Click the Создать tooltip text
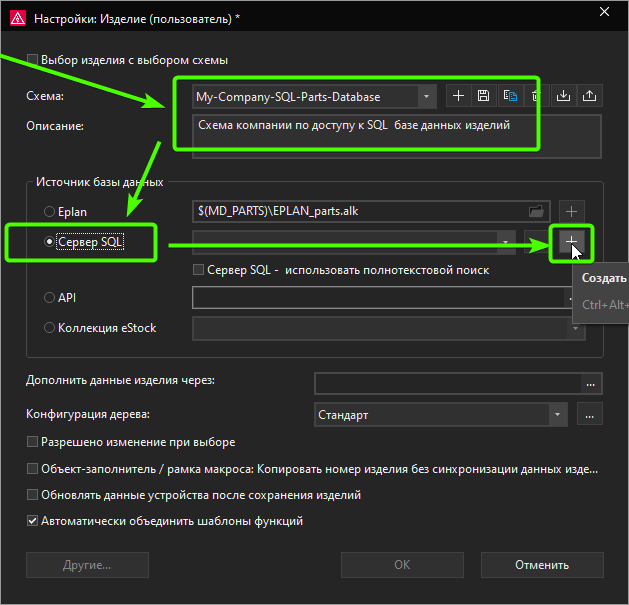 tap(604, 278)
